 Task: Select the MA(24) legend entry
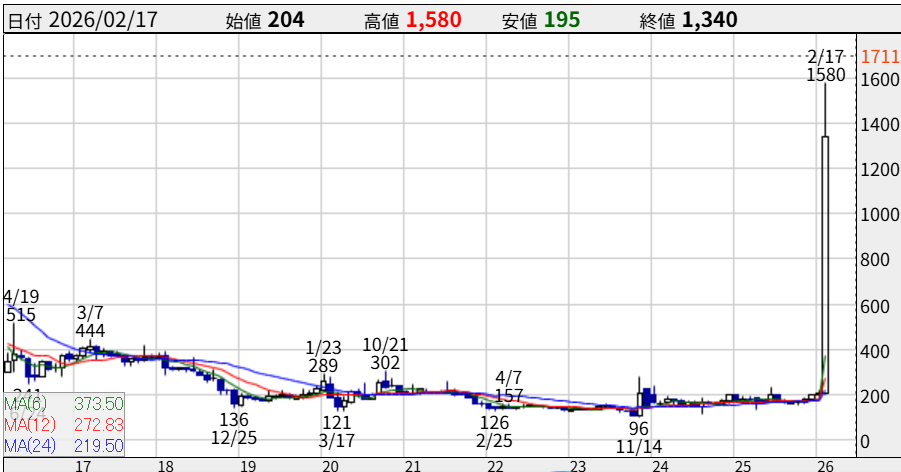tap(64, 443)
